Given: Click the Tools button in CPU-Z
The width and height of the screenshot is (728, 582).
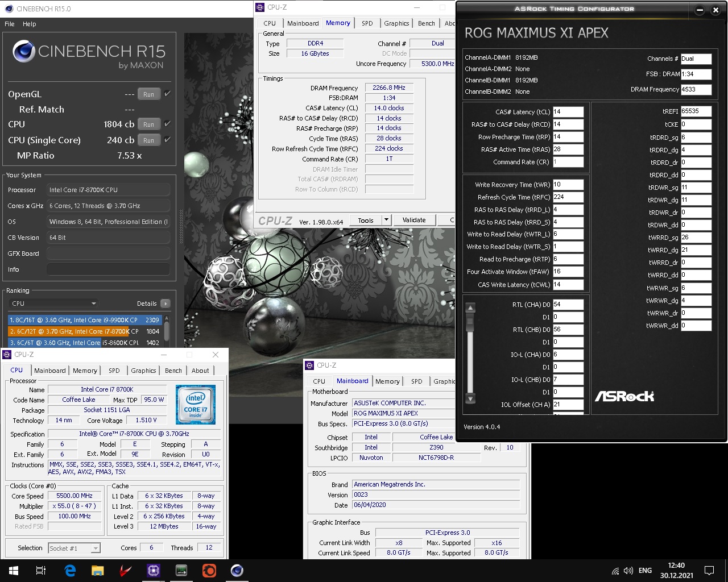Looking at the screenshot, I should point(366,220).
